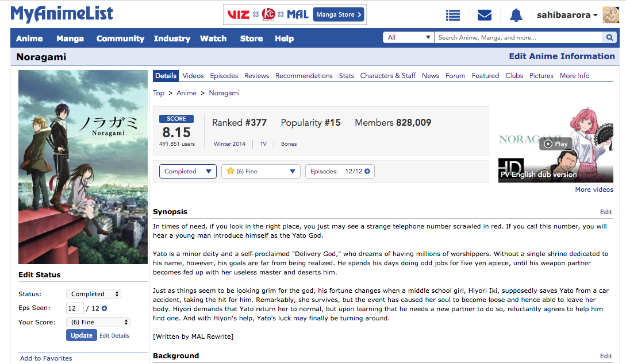This screenshot has width=626, height=364.
Task: Increment episodes with plus icon beside 12/12
Action: [367, 171]
